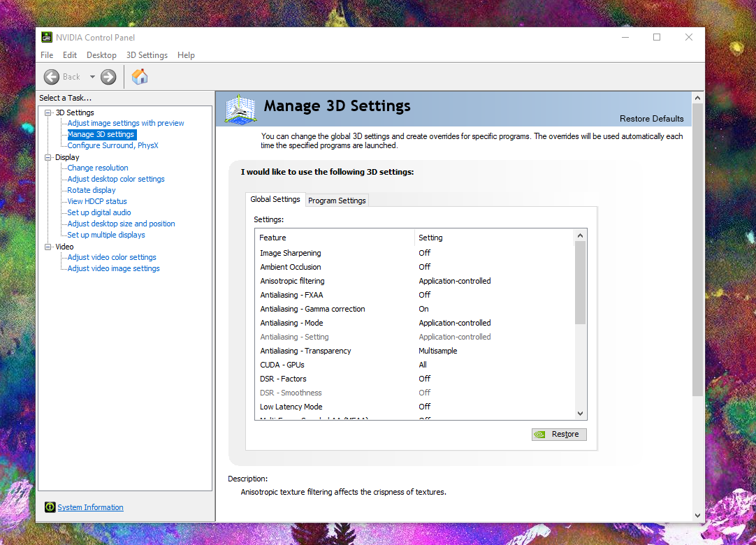Collapse the Video tree node

tap(48, 247)
